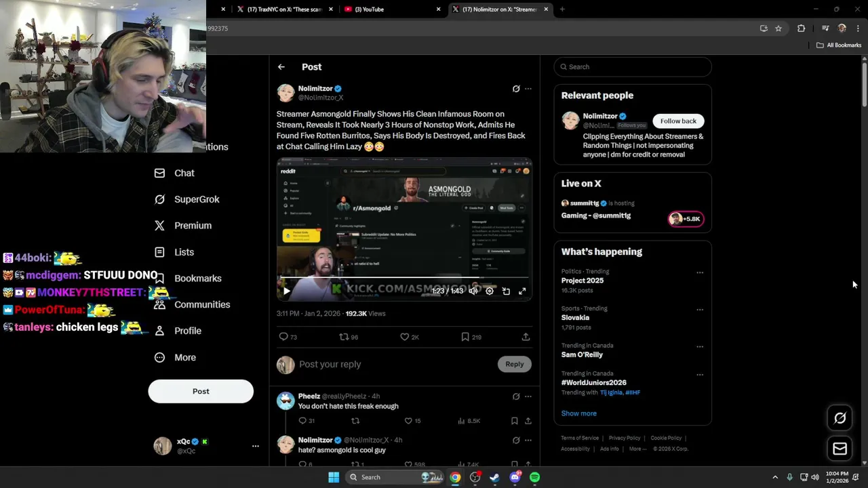Open video settings gear
Screen dimensions: 868x488
[x=490, y=291]
